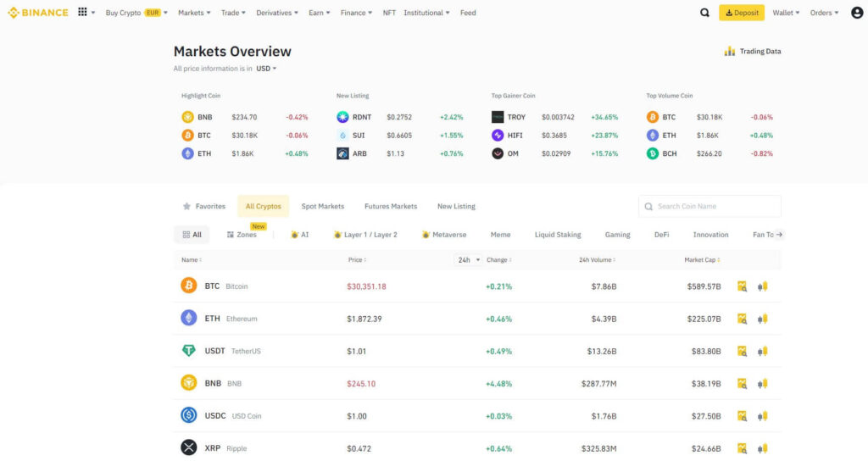Click RDNT icon in New Listing
Screen dimensions: 868x461
342,117
